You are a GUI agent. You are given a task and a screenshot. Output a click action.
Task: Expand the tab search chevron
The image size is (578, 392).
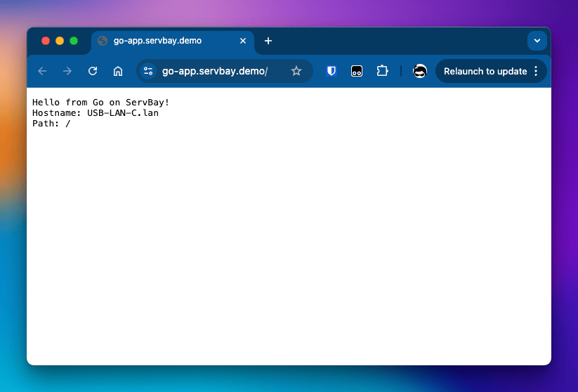(537, 41)
